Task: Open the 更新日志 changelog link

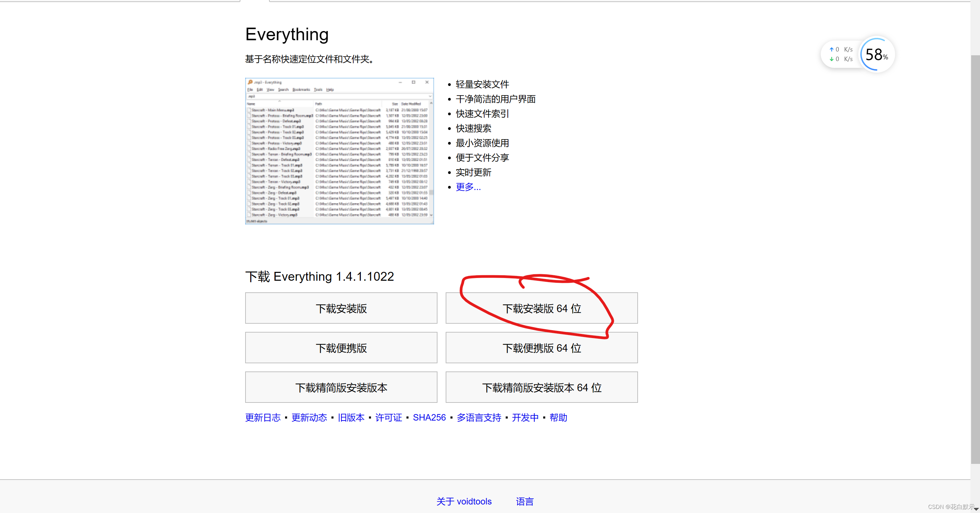Action: coord(263,417)
